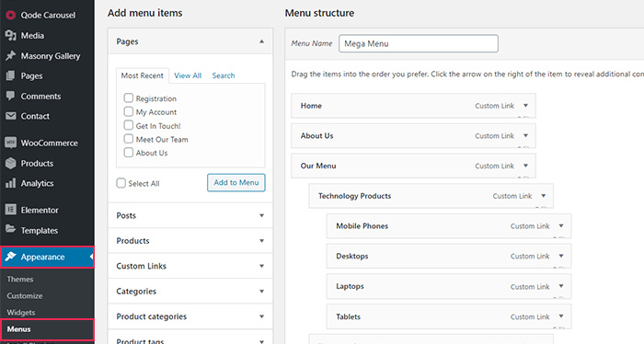
Task: Collapse the Pages accordion panel
Action: [x=261, y=41]
